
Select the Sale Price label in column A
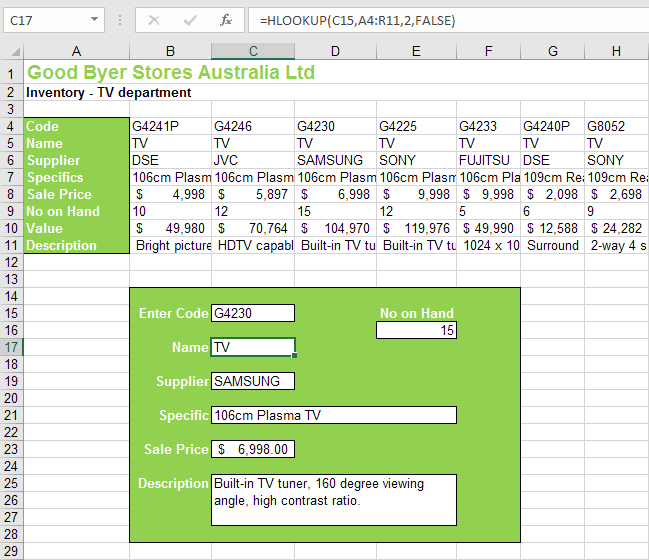click(77, 194)
